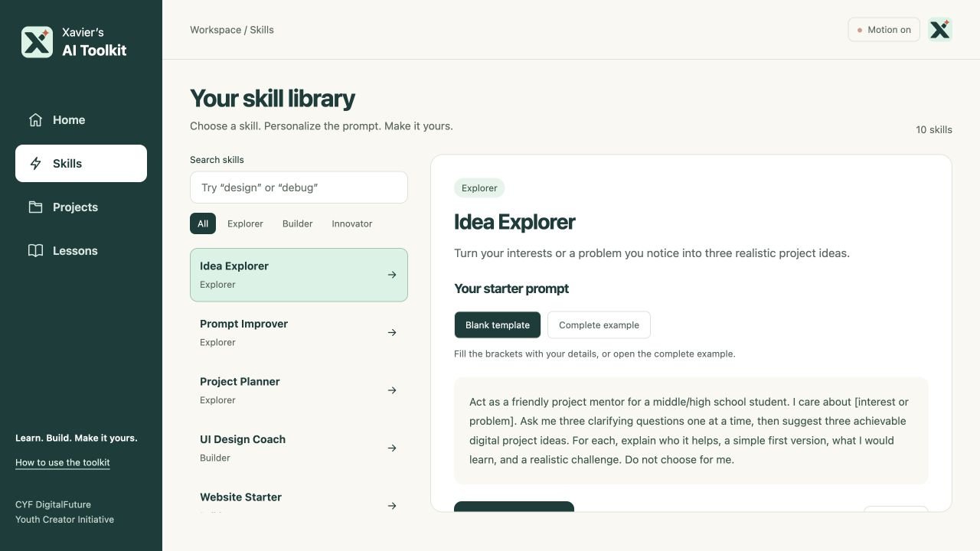Click the arrow on Prompt Improver row
Image resolution: width=980 pixels, height=551 pixels.
(x=392, y=332)
